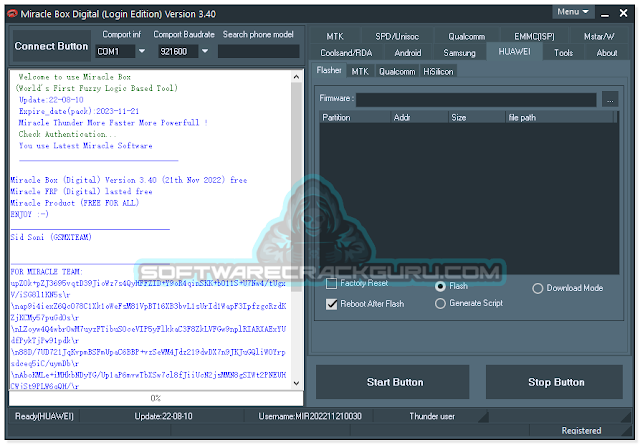Screen dimensions: 640x445
Task: Switch to the Coolsand/RDA tab
Action: tap(346, 53)
